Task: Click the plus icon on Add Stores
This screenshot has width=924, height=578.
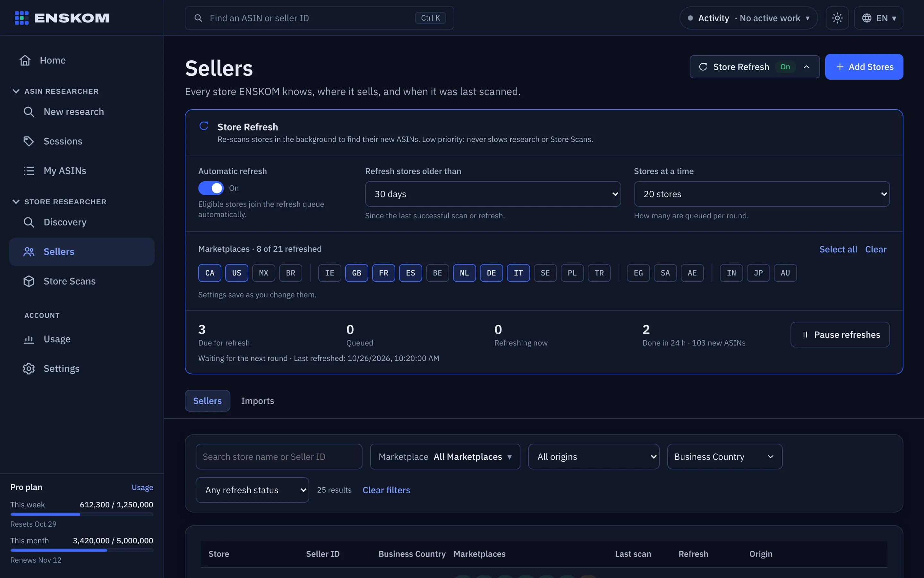Action: (840, 67)
